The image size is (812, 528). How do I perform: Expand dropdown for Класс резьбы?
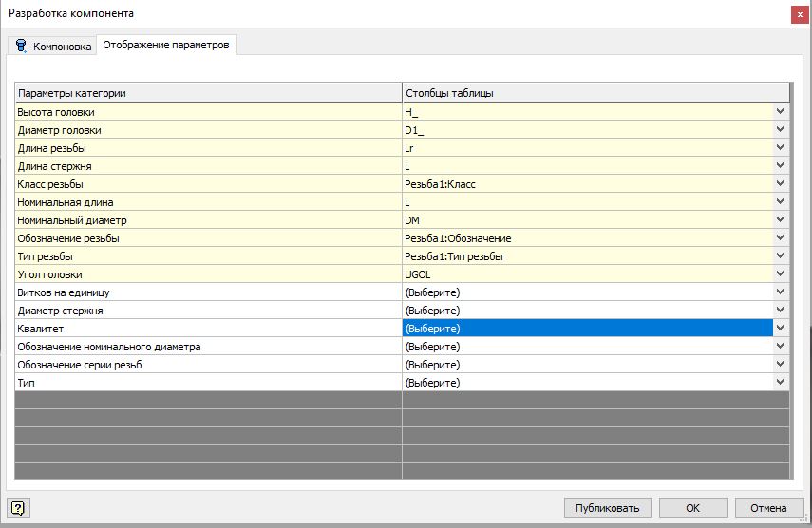pyautogui.click(x=780, y=184)
